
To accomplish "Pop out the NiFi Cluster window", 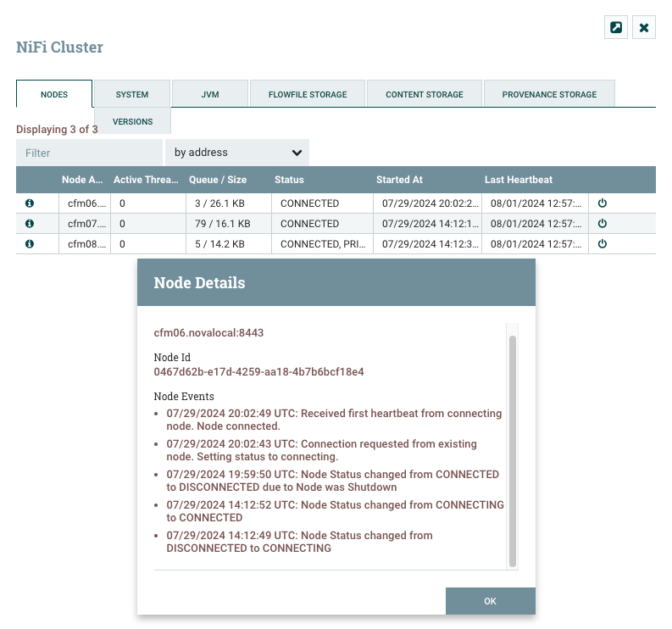I will point(616,27).
